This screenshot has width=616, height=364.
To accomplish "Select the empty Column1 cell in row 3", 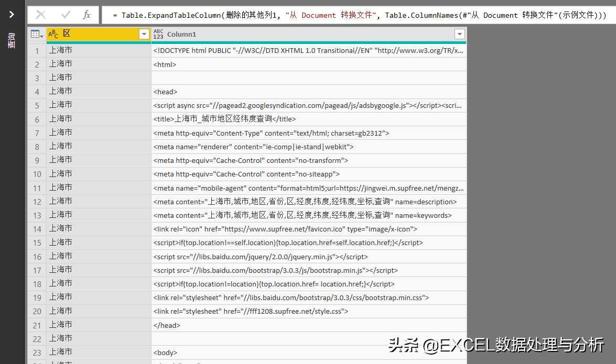I will (x=309, y=78).
